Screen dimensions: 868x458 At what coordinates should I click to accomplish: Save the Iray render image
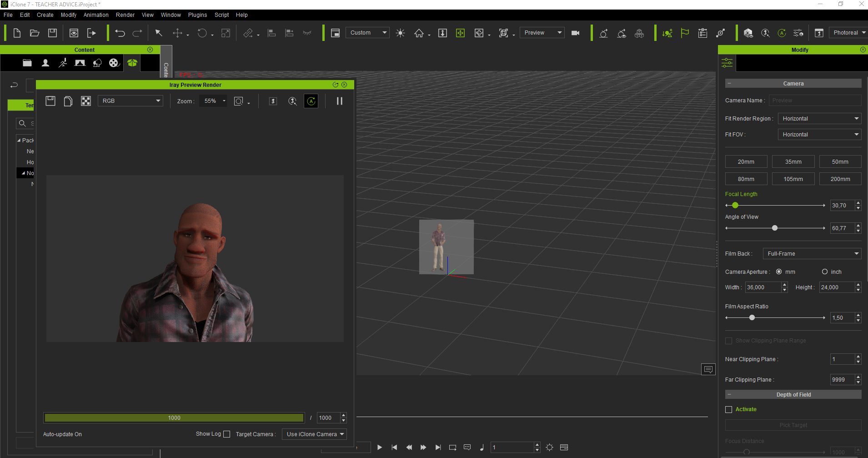50,101
